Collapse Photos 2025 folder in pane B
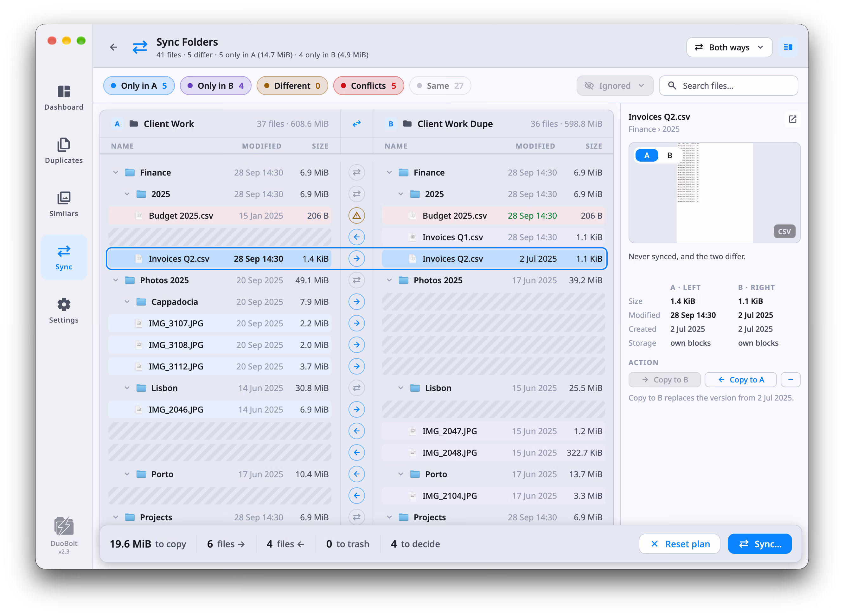 389,280
